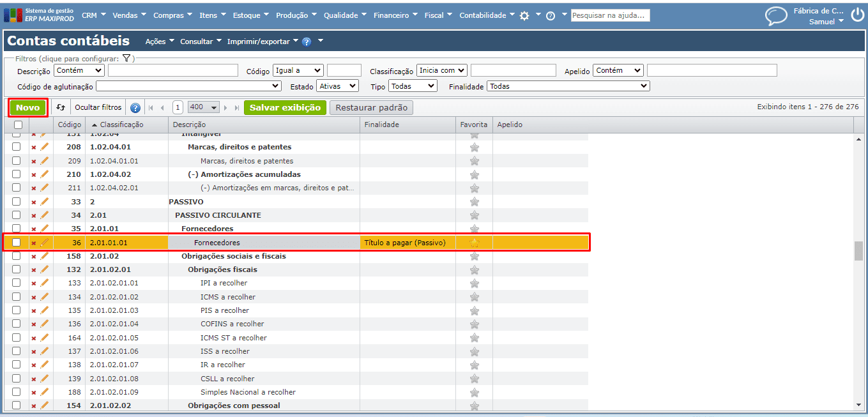The width and height of the screenshot is (868, 417).
Task: Toggle the select-all checkbox in header
Action: point(18,125)
